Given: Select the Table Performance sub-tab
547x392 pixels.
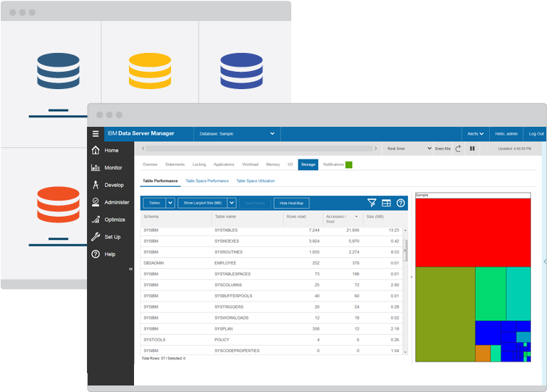Looking at the screenshot, I should [160, 181].
